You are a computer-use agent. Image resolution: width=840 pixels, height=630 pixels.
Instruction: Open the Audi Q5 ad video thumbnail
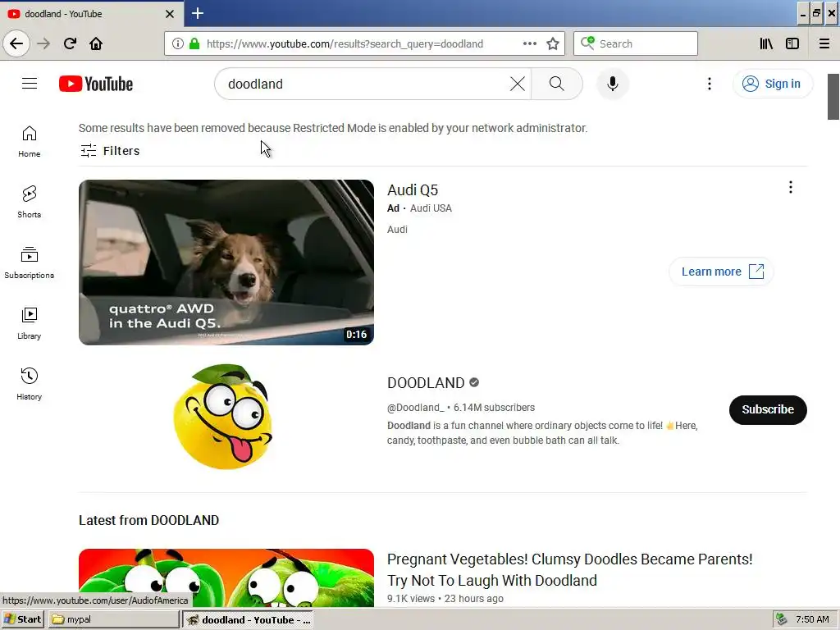click(x=226, y=262)
